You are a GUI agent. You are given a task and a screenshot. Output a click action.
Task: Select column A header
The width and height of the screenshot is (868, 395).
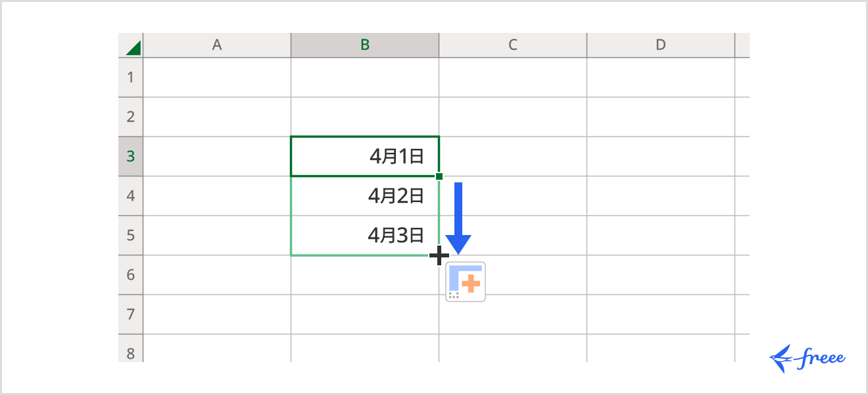pos(217,45)
